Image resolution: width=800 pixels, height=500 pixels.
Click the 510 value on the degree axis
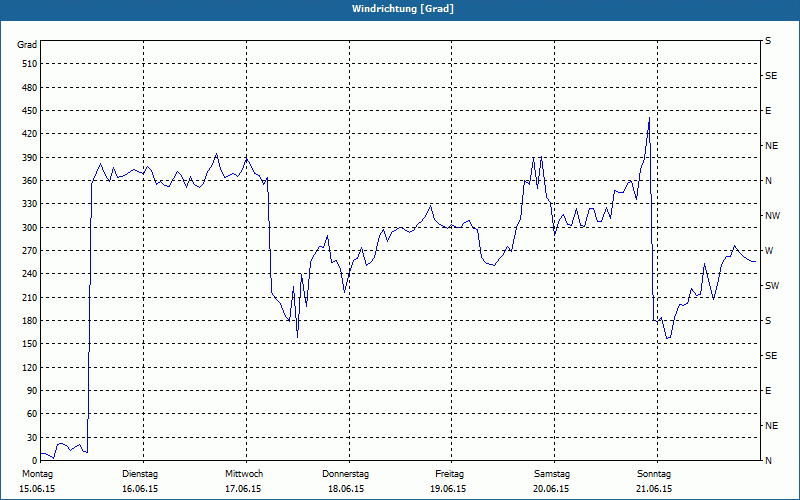tap(30, 64)
